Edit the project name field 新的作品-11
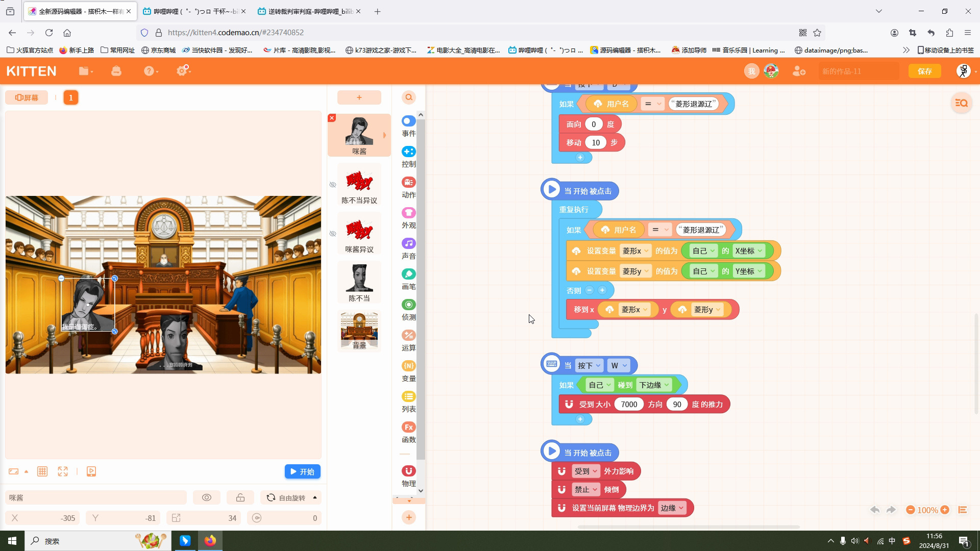Image resolution: width=980 pixels, height=551 pixels. click(x=859, y=71)
